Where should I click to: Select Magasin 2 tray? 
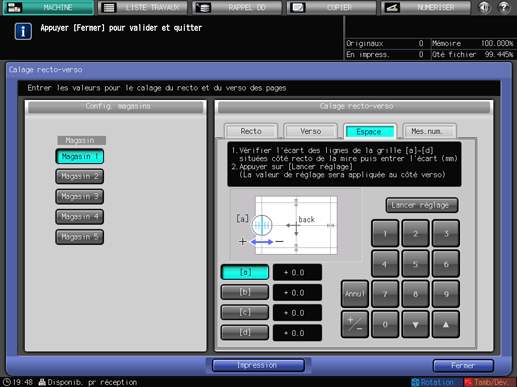pos(80,176)
